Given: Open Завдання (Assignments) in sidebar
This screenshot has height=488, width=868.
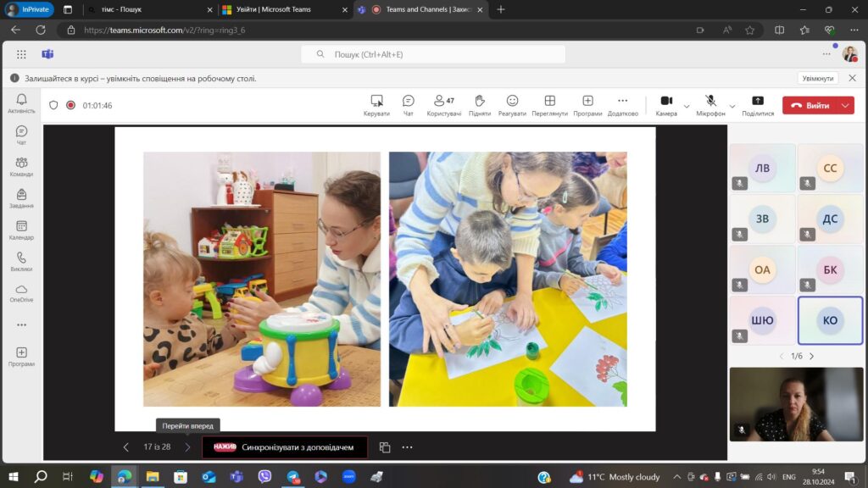Looking at the screenshot, I should (21, 198).
